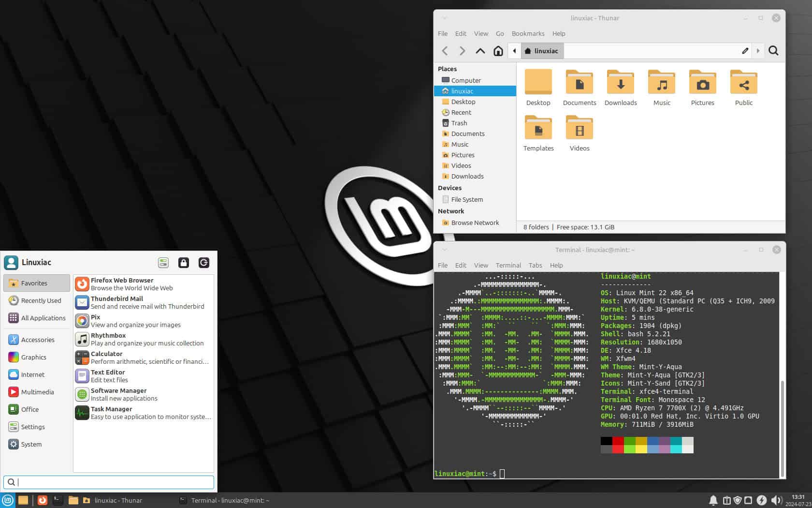Image resolution: width=812 pixels, height=508 pixels.
Task: Open the home folder icon in Thunar toolbar
Action: (498, 51)
